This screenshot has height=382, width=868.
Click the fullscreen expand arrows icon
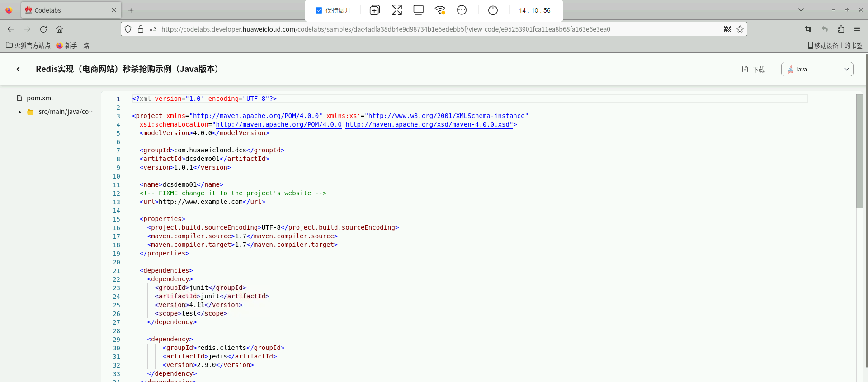(396, 10)
